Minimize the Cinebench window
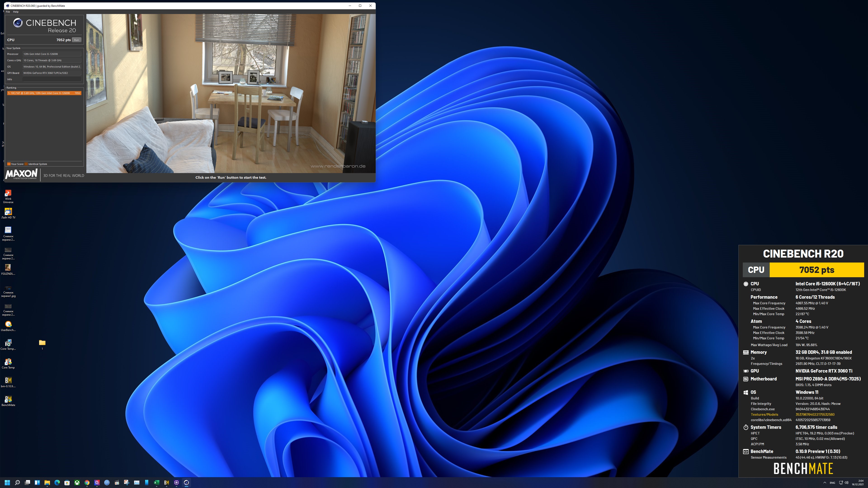Viewport: 868px width, 488px height. (x=350, y=6)
